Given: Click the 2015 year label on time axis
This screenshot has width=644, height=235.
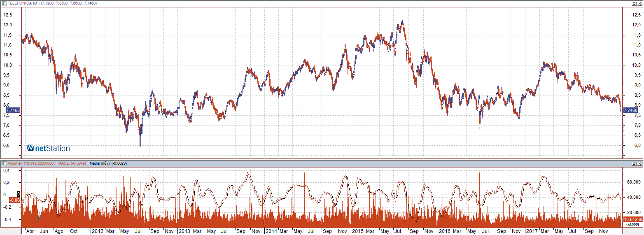Looking at the screenshot, I should pyautogui.click(x=357, y=231).
